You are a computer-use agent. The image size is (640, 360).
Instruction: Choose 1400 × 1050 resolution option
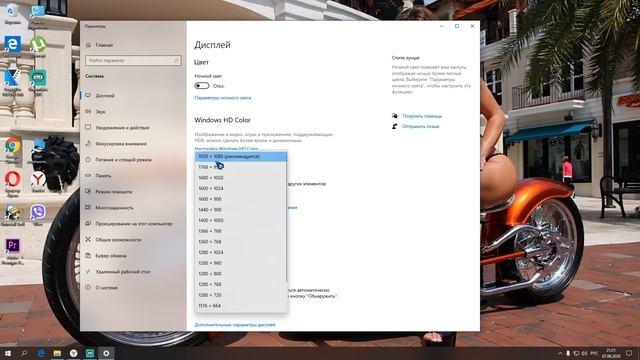pyautogui.click(x=241, y=220)
